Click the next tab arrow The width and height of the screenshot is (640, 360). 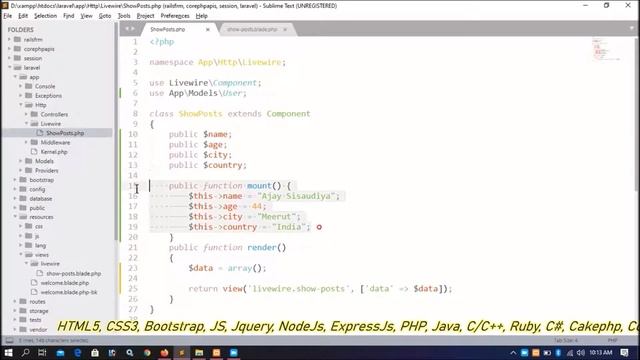[x=133, y=29]
